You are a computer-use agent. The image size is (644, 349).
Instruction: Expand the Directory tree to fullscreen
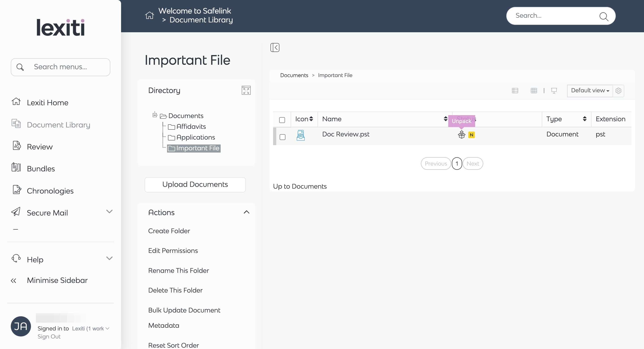[x=246, y=90]
